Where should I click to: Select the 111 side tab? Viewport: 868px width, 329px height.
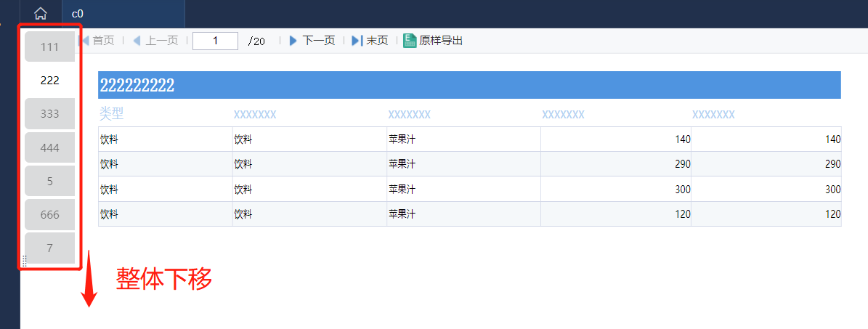tap(50, 47)
